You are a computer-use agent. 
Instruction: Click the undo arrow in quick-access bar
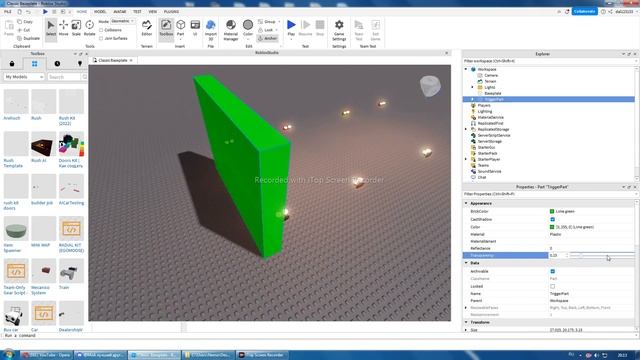(x=28, y=12)
